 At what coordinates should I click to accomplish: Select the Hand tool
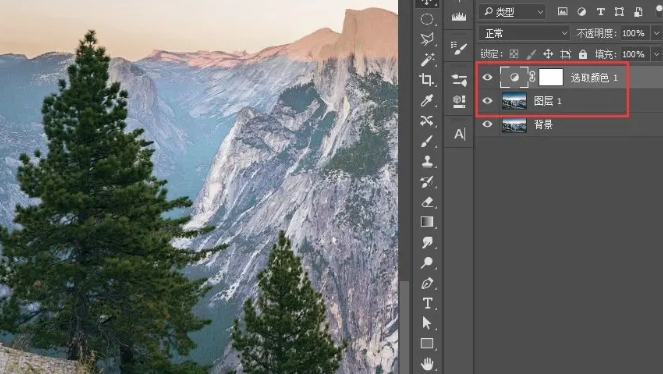(427, 363)
